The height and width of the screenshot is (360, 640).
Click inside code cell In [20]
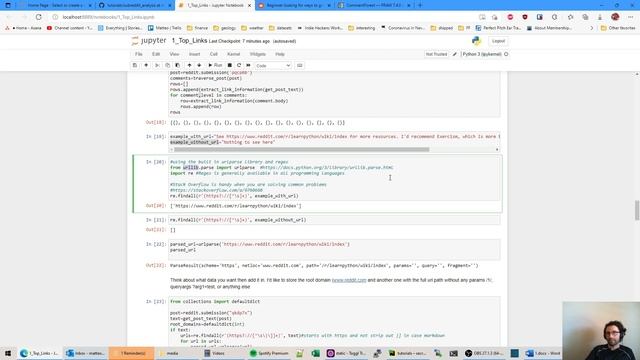pyautogui.click(x=334, y=179)
